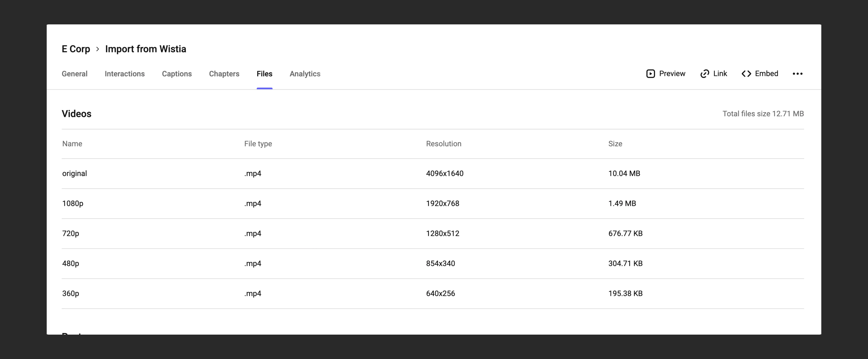
Task: Click Total files size 12.71 MB text
Action: coord(763,114)
